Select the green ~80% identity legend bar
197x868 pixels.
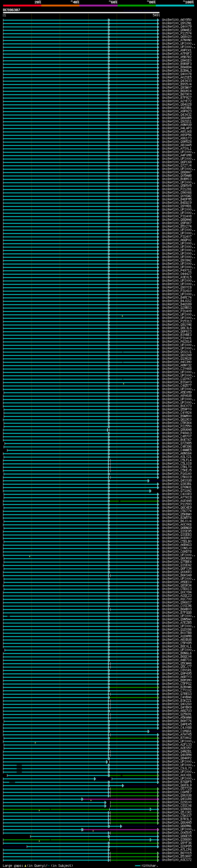click(x=137, y=6)
